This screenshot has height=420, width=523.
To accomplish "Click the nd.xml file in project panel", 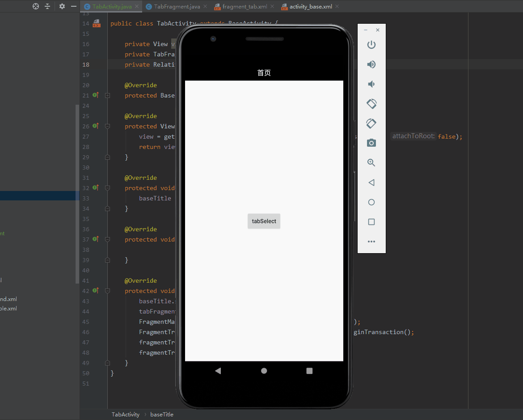I will coord(8,299).
